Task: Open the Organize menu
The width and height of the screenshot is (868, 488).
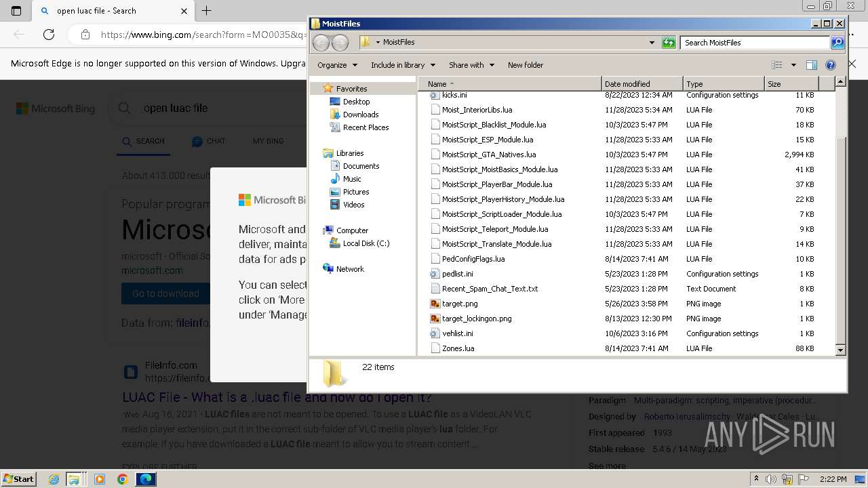Action: point(337,65)
